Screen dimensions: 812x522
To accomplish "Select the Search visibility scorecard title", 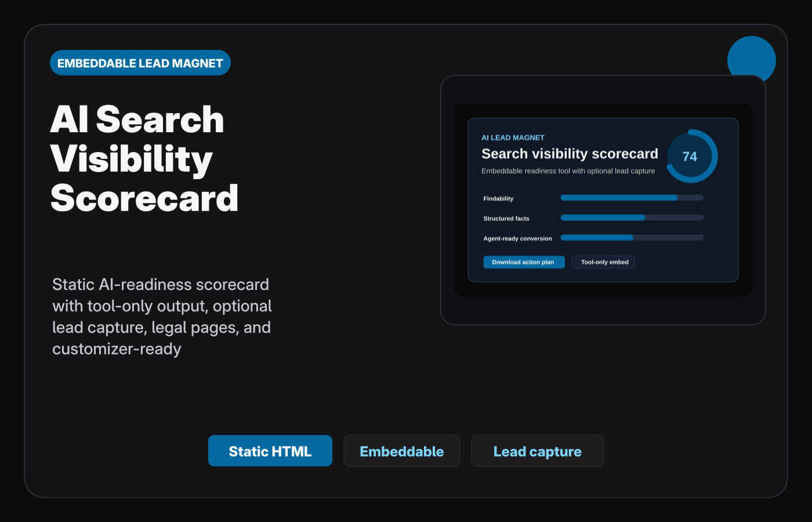I will pyautogui.click(x=570, y=154).
